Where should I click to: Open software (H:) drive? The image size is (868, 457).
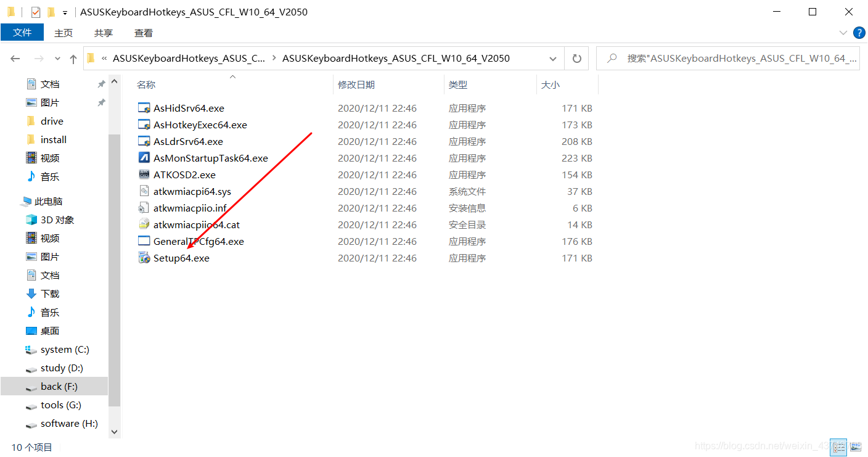(x=69, y=423)
